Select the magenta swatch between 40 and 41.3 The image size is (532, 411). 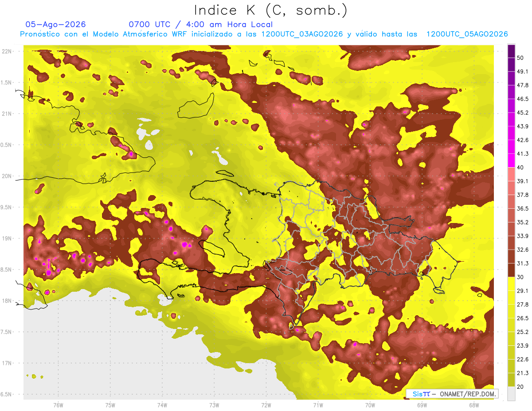pos(511,160)
